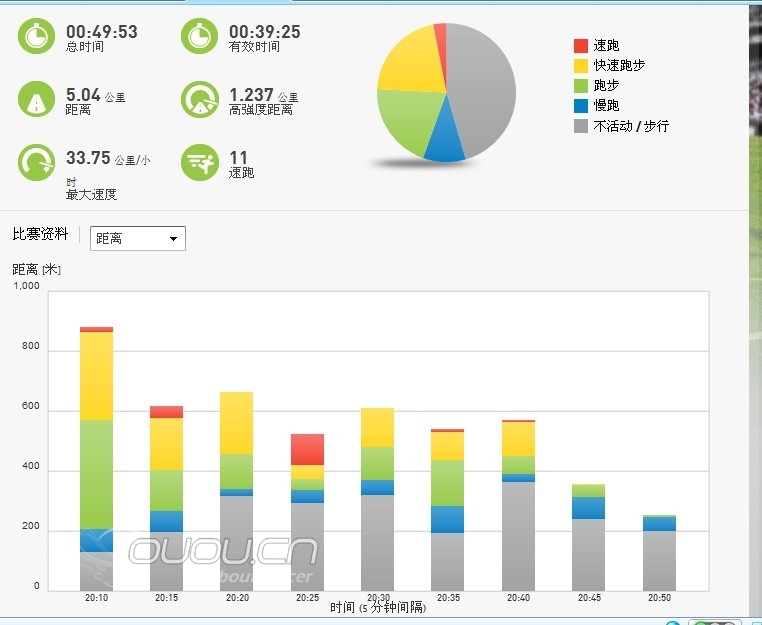Click the effective time stopwatch icon

(200, 37)
